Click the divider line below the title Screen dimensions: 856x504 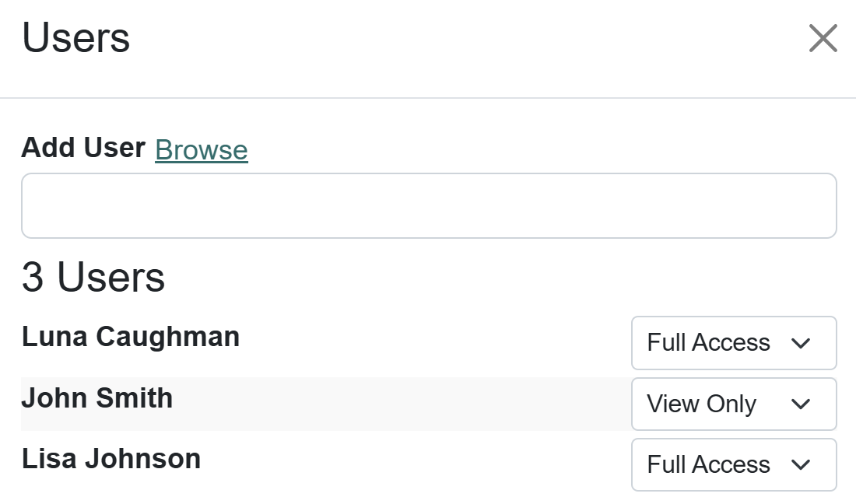click(428, 98)
